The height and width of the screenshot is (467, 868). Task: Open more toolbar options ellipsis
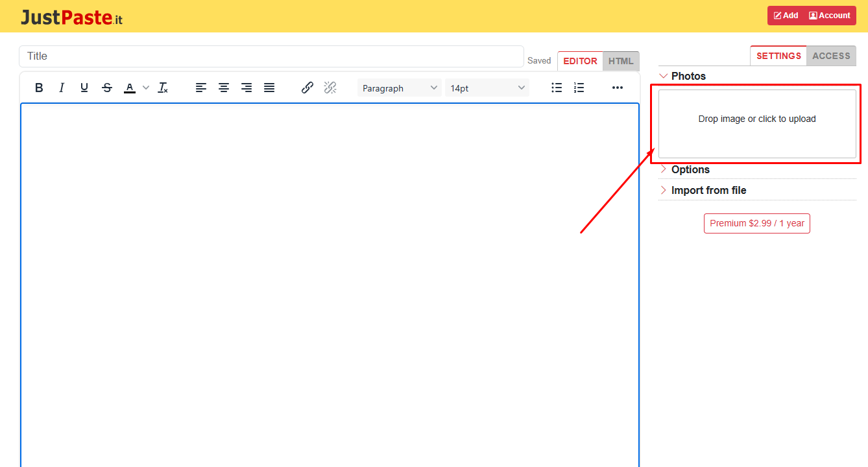click(x=618, y=88)
